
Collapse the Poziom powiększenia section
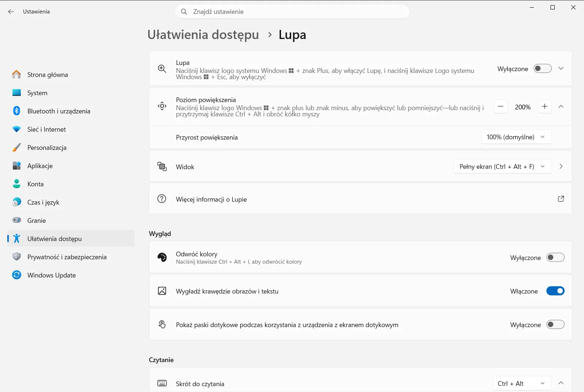561,106
